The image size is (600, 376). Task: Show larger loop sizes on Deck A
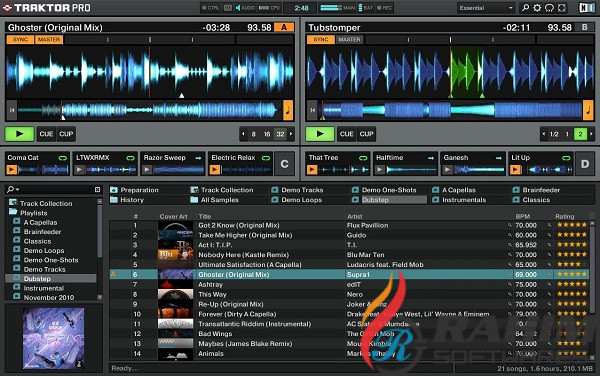click(x=291, y=134)
